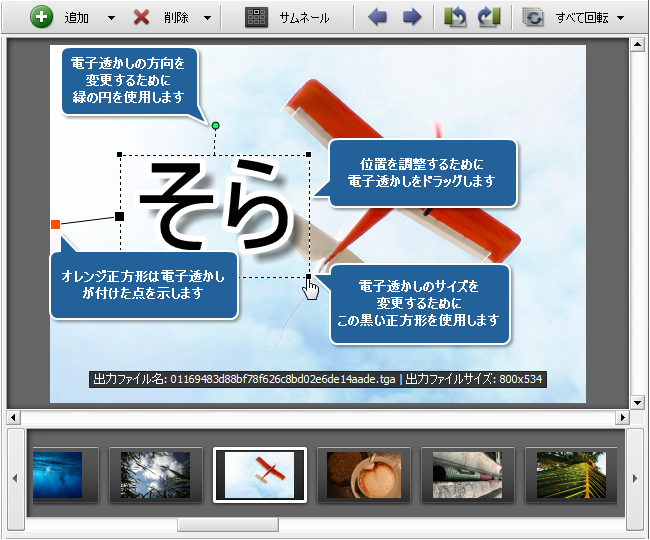Click the green rotation handle circle

(215, 126)
